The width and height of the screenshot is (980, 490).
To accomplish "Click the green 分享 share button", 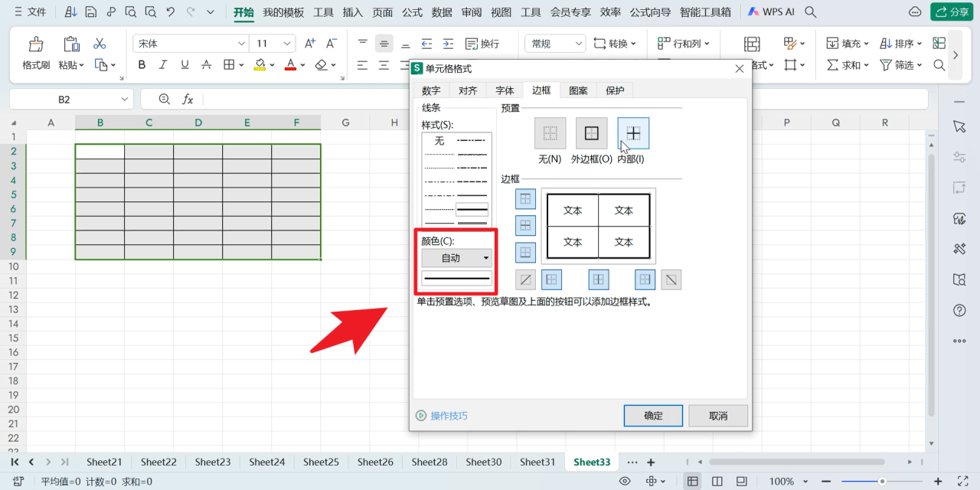I will (951, 12).
